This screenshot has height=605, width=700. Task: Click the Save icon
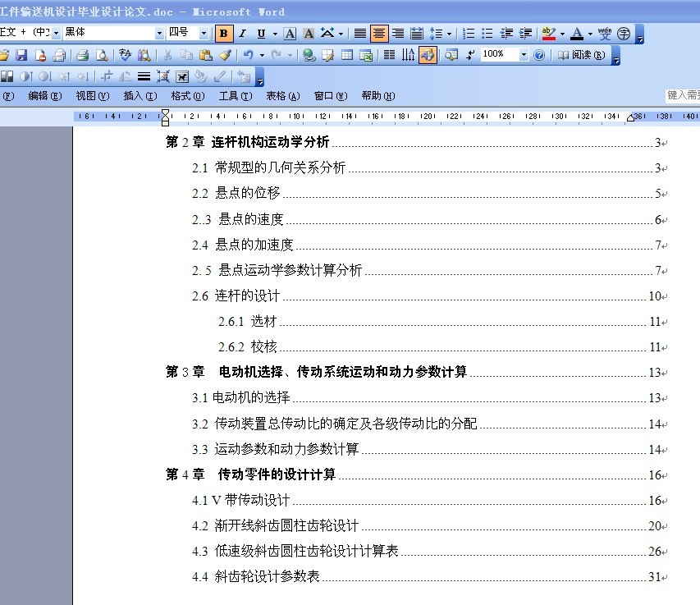tap(21, 55)
